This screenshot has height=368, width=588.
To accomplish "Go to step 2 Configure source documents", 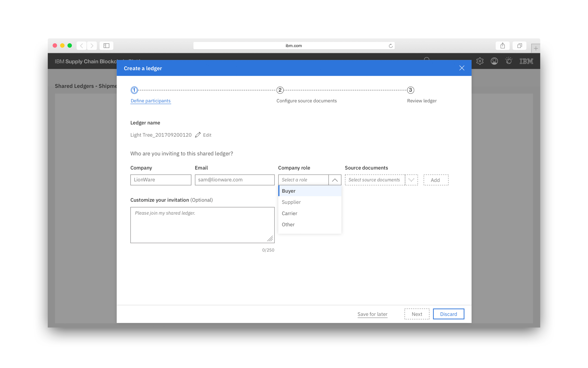I will (x=280, y=90).
